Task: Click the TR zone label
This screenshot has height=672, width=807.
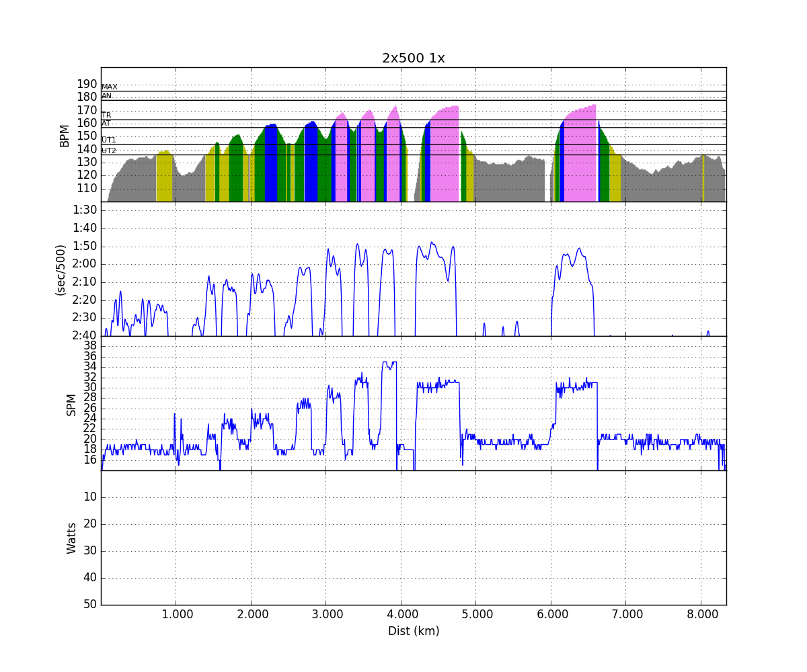Action: pos(106,116)
